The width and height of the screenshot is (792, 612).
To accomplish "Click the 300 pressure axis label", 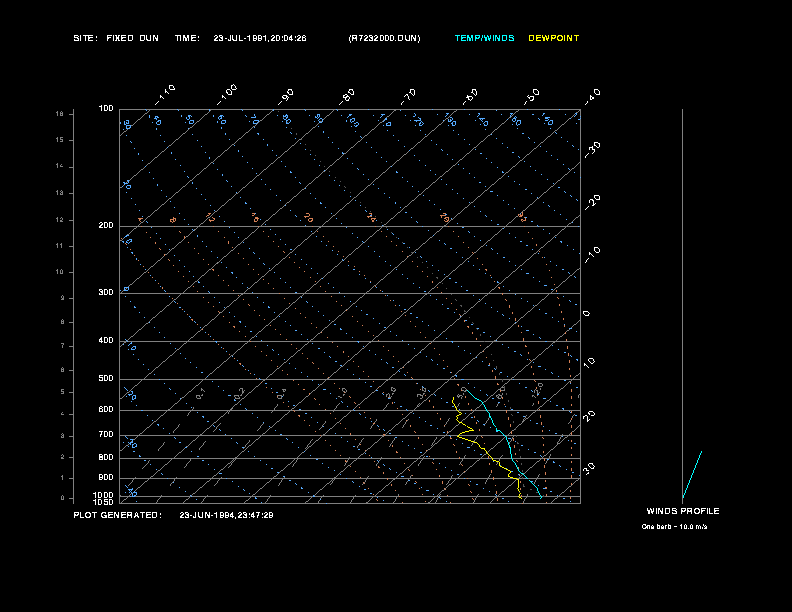I will (x=106, y=293).
